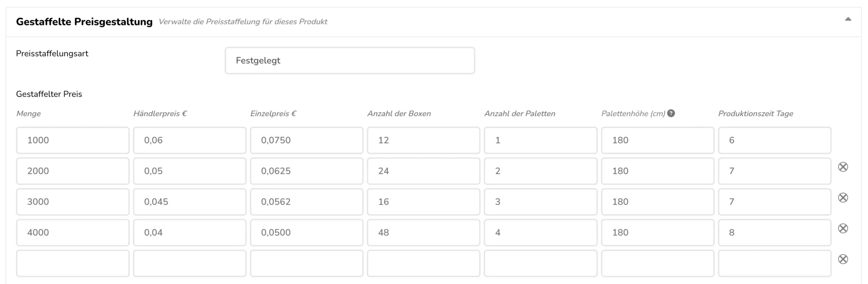This screenshot has height=284, width=868.
Task: Select Palettenhöhe field in the 1000 row
Action: [x=657, y=140]
